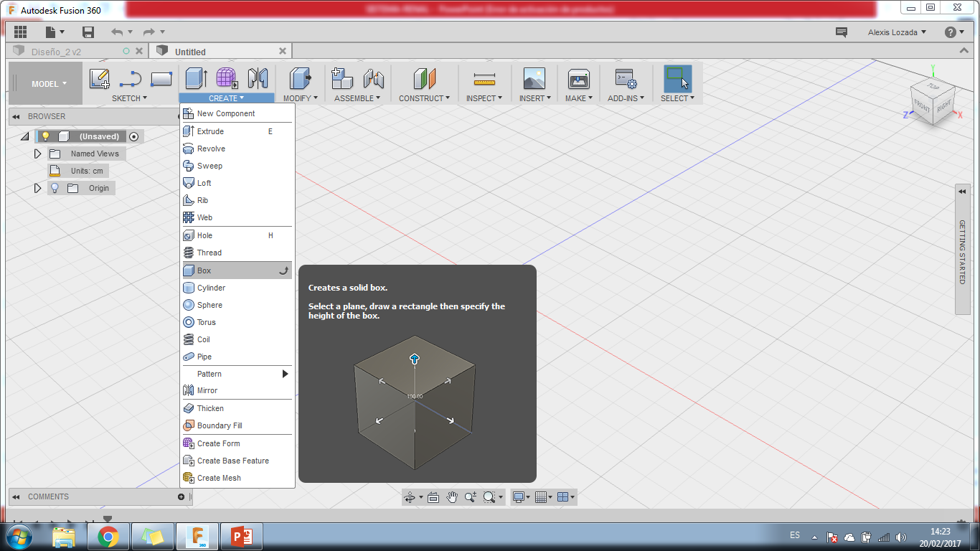Open the SKETCH dropdown menu
980x551 pixels.
coord(129,98)
